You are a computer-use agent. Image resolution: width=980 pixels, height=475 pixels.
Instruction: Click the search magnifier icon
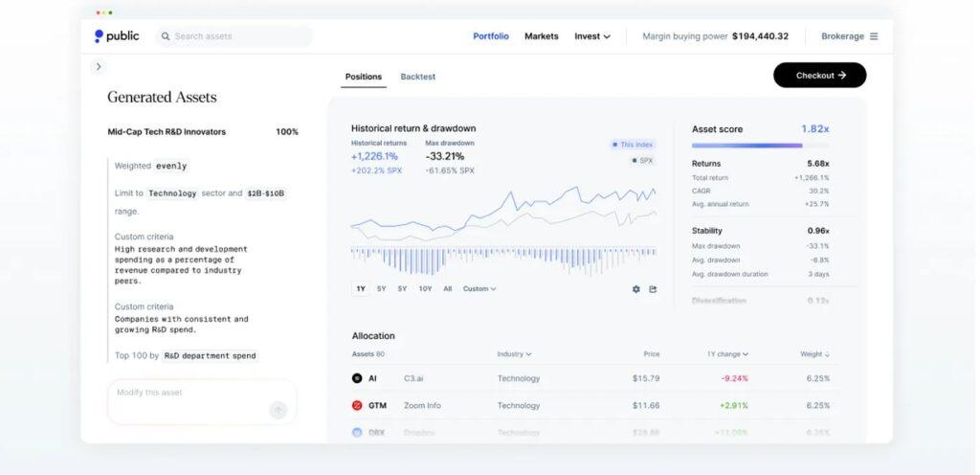coord(166,36)
